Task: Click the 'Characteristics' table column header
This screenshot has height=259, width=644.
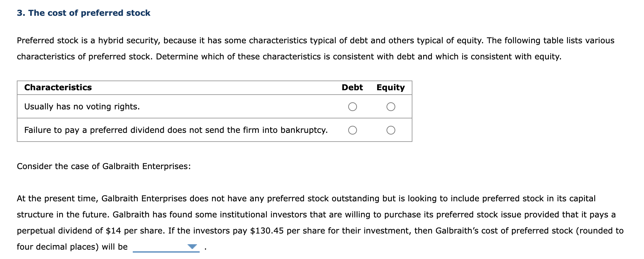Action: click(x=58, y=88)
